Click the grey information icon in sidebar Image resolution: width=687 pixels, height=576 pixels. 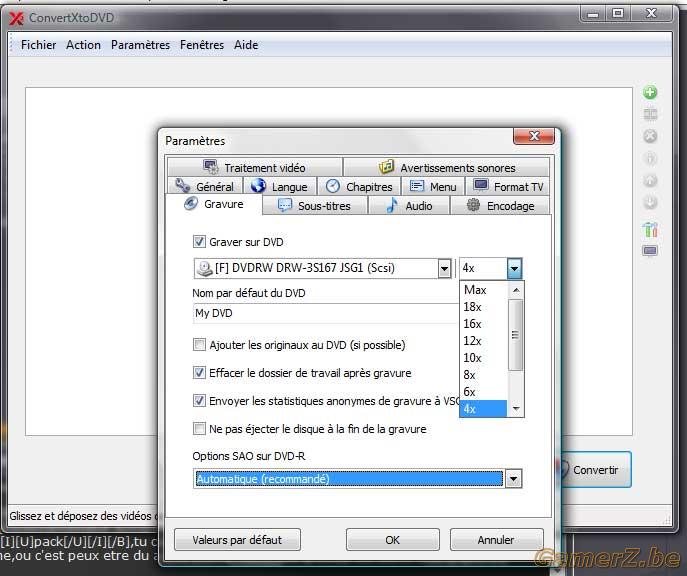(650, 158)
